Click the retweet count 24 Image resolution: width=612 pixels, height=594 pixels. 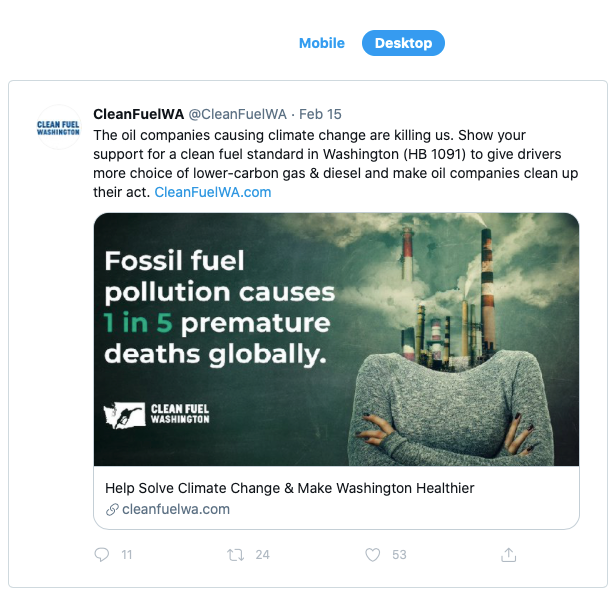263,554
